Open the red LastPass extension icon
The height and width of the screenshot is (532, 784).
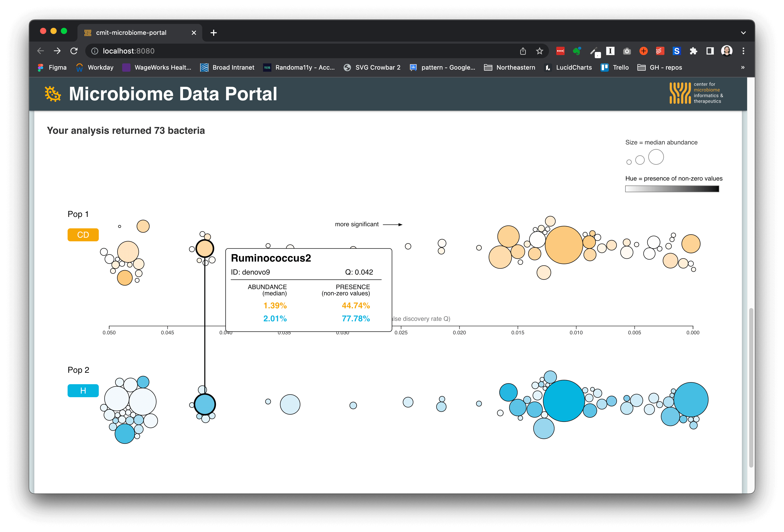pyautogui.click(x=560, y=51)
